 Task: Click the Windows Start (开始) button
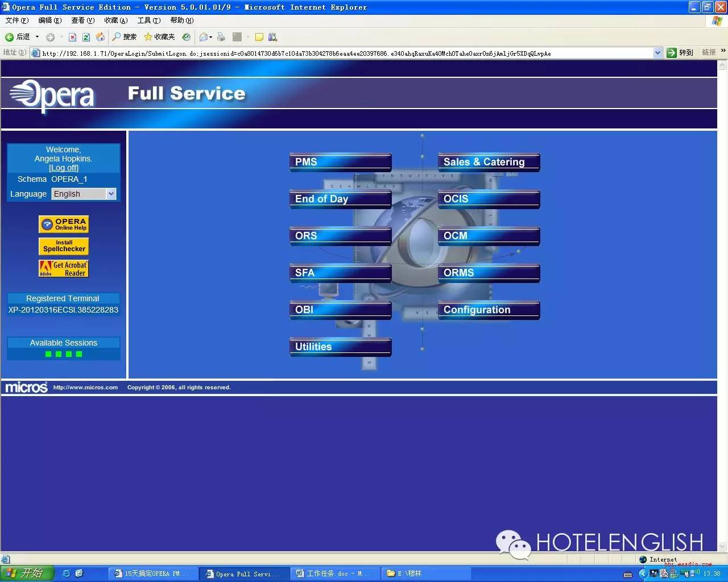click(27, 573)
